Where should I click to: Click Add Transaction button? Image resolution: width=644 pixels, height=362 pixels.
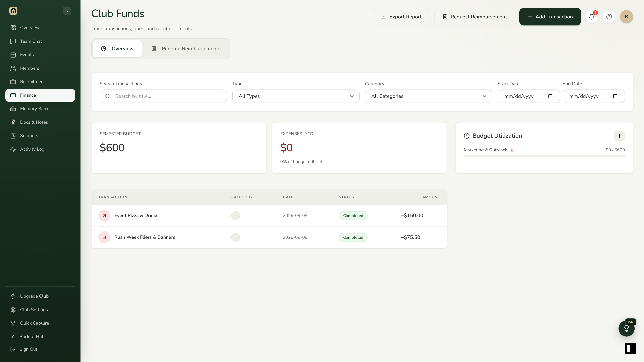click(550, 17)
